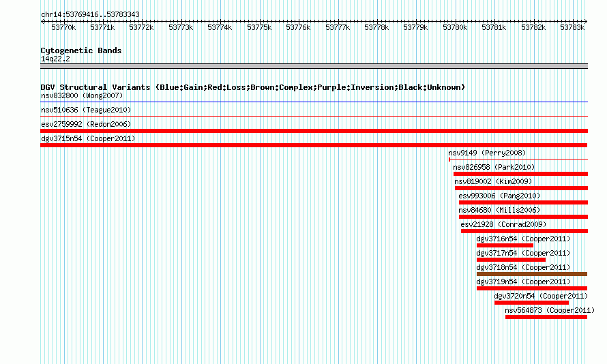The image size is (607, 364).
Task: Click the brown complex bar under dgv3718n54 (Cooper2011)
Action: tap(532, 274)
